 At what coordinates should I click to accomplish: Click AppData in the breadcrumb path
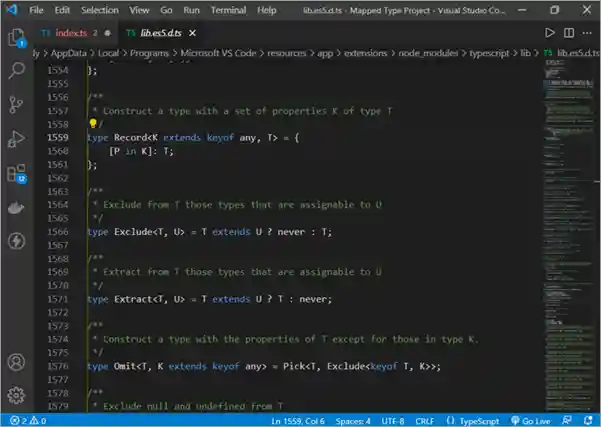(x=69, y=53)
